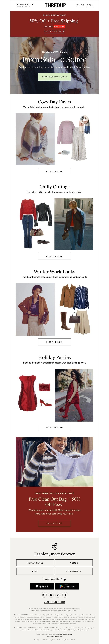The height and width of the screenshot is (644, 109).
Task: Shop the look under Holiday Parties
Action: 54,428
